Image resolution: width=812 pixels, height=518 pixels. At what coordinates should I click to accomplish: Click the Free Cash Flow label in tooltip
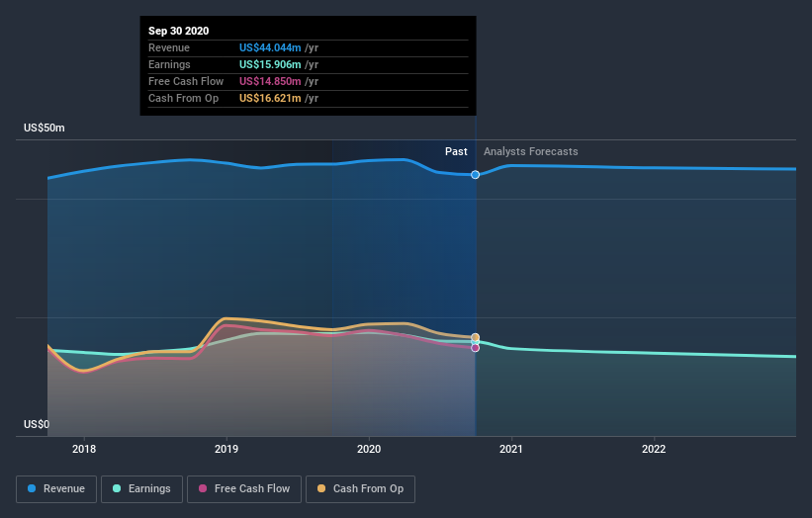(x=186, y=81)
